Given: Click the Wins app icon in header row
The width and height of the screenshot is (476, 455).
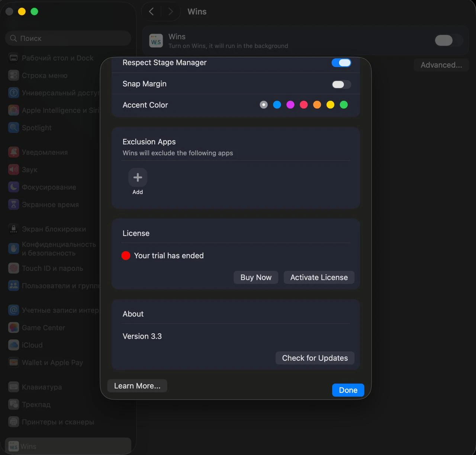Looking at the screenshot, I should tap(156, 41).
